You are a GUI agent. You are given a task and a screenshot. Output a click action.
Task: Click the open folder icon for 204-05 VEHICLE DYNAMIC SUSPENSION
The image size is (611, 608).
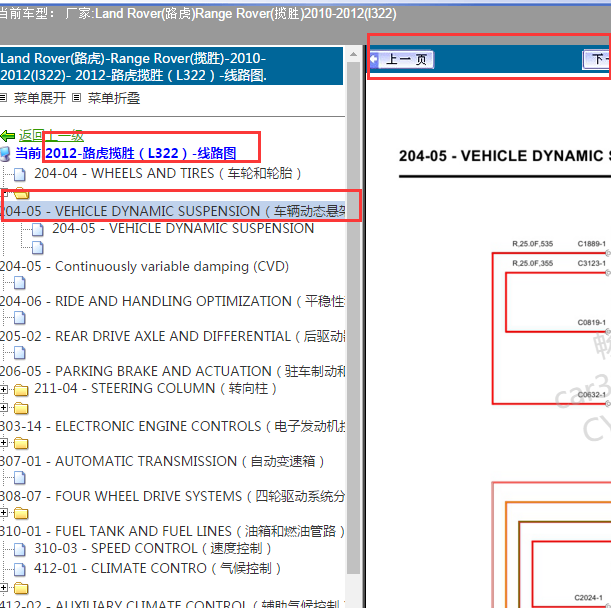pos(21,193)
